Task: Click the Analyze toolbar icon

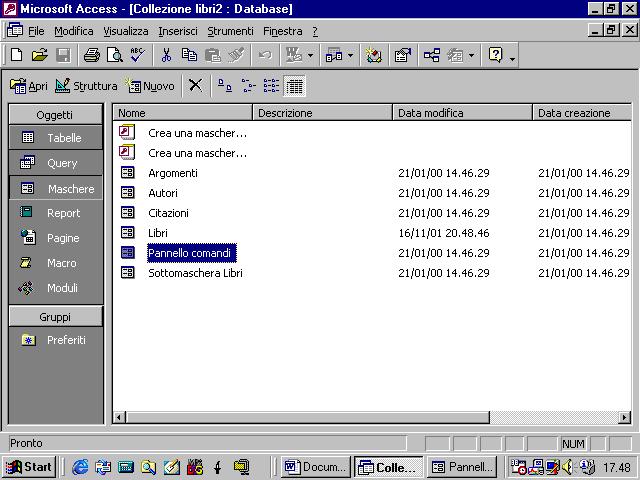Action: click(334, 55)
